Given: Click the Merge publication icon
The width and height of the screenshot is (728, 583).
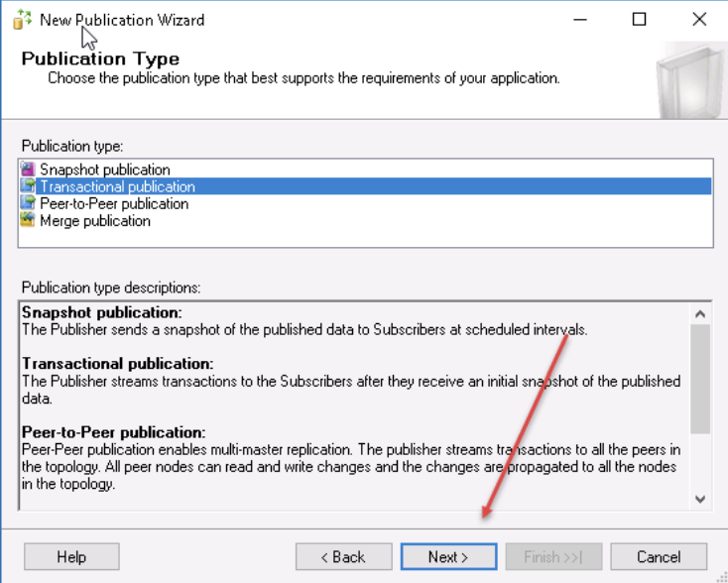Looking at the screenshot, I should tap(28, 220).
